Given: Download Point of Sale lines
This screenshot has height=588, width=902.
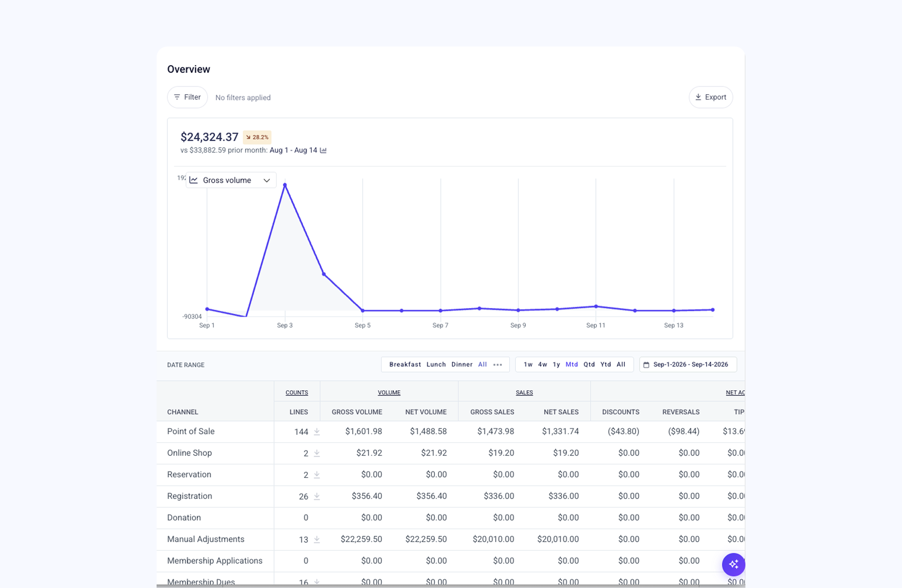Looking at the screenshot, I should click(x=317, y=431).
